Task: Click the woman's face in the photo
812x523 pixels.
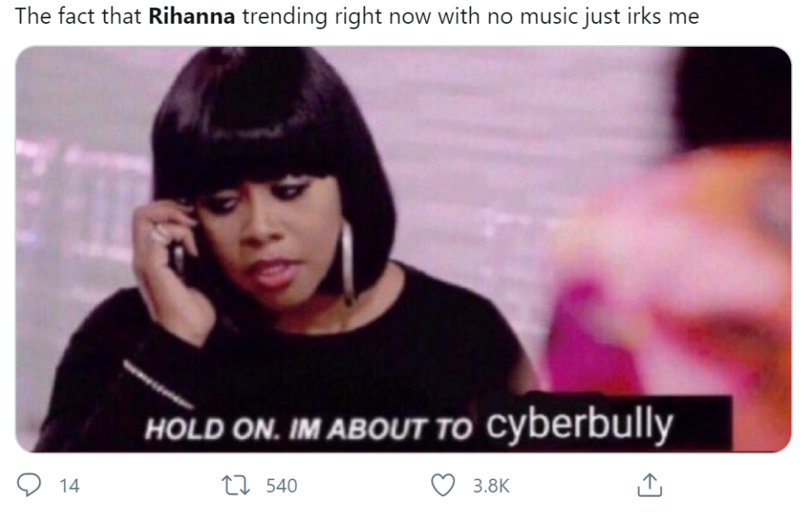Action: [259, 238]
